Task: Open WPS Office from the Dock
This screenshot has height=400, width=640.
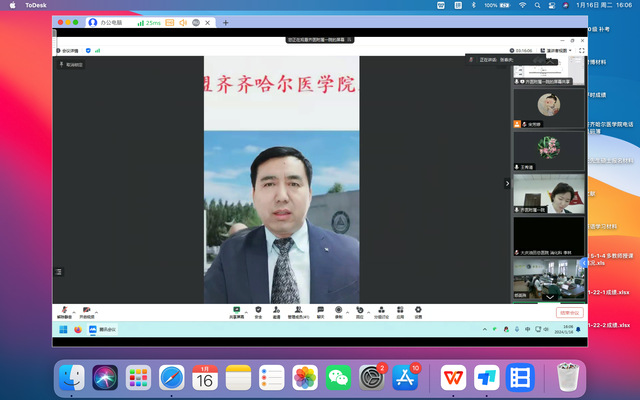Action: [454, 377]
